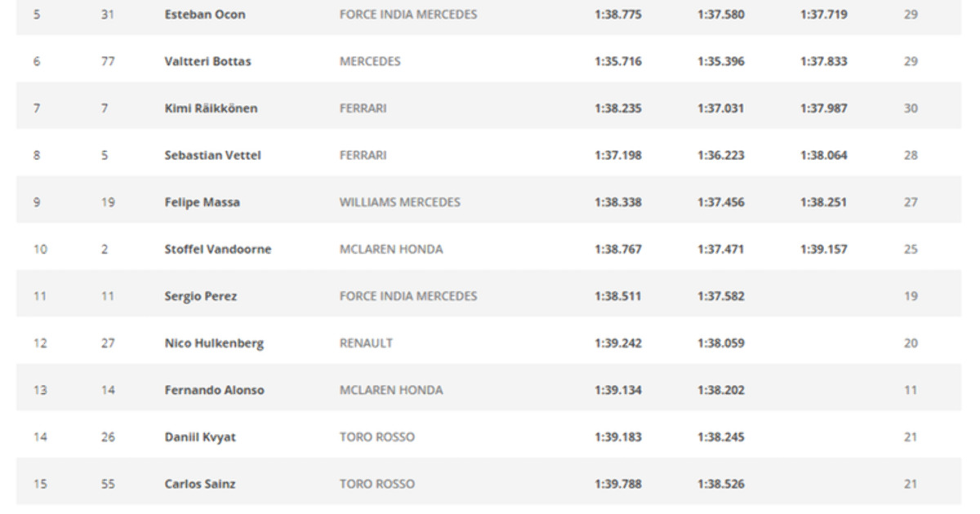This screenshot has width=980, height=514.
Task: Click Sergio Perez in position 11
Action: [200, 296]
